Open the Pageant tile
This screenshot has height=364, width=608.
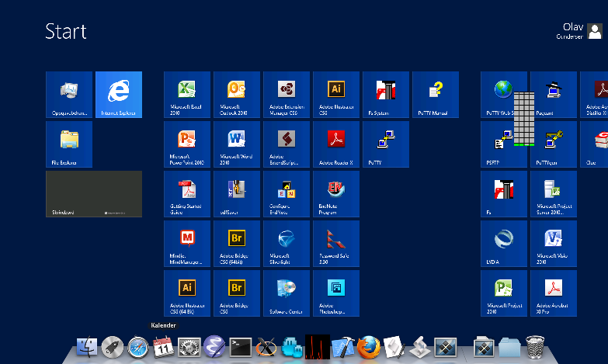point(554,94)
